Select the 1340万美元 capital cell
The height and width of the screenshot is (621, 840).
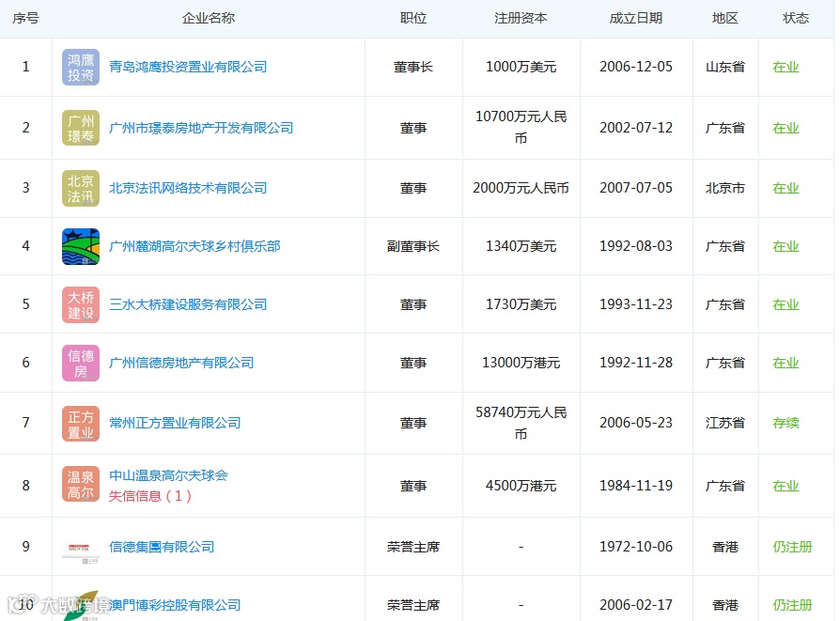tap(521, 246)
